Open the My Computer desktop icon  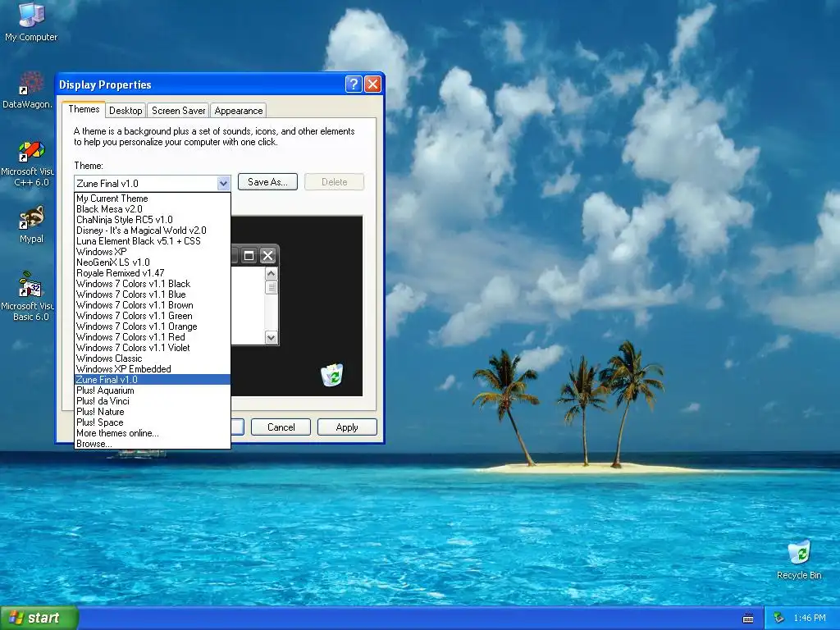pos(31,21)
